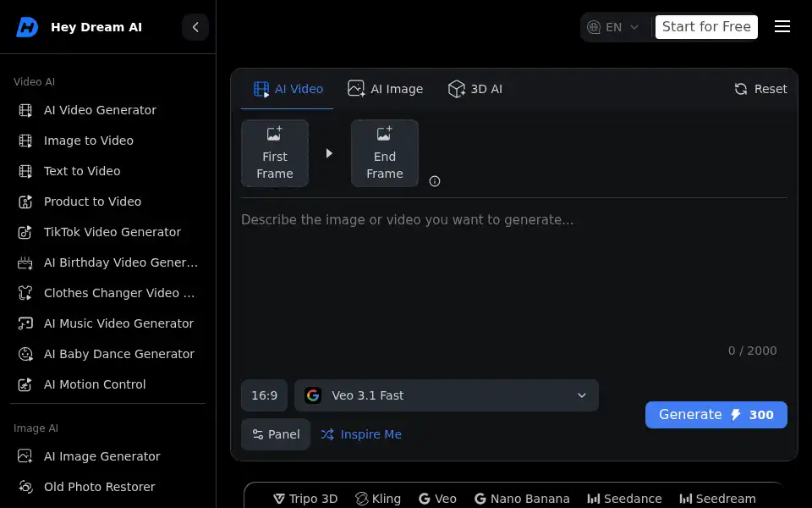Switch to the AI Video tab
The width and height of the screenshot is (812, 508).
tap(288, 89)
